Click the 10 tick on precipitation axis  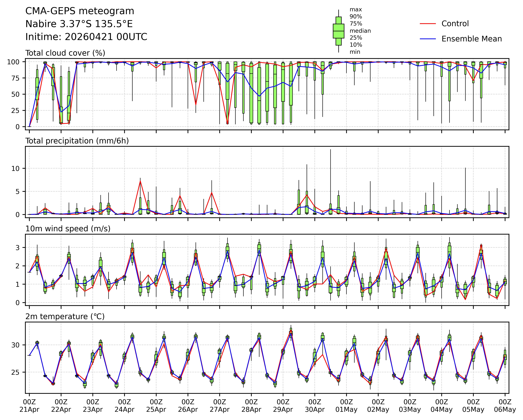click(16, 168)
